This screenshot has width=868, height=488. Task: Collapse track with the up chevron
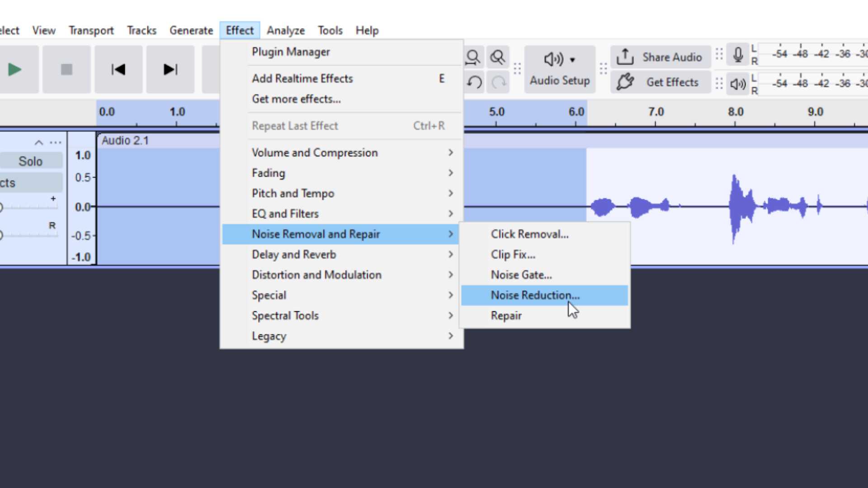tap(39, 143)
